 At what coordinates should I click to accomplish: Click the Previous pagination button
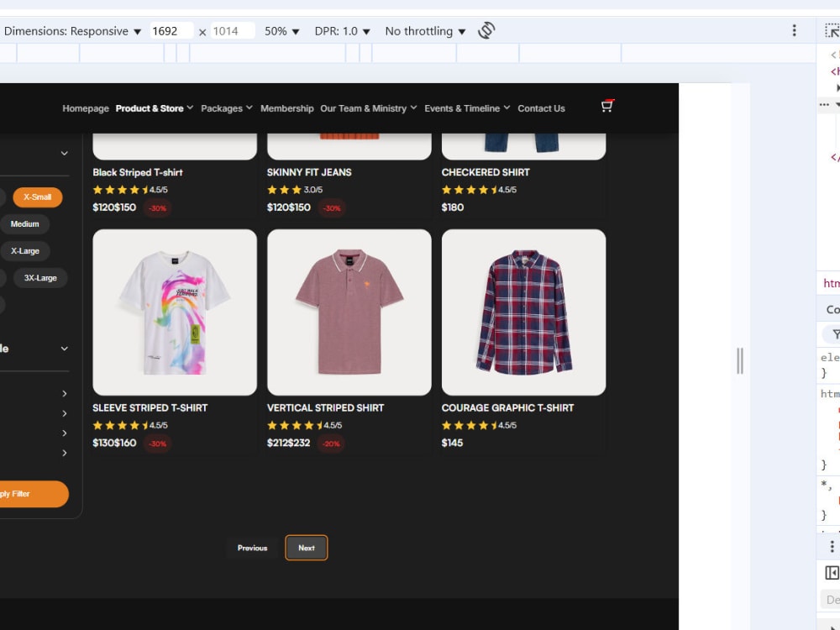click(x=252, y=548)
